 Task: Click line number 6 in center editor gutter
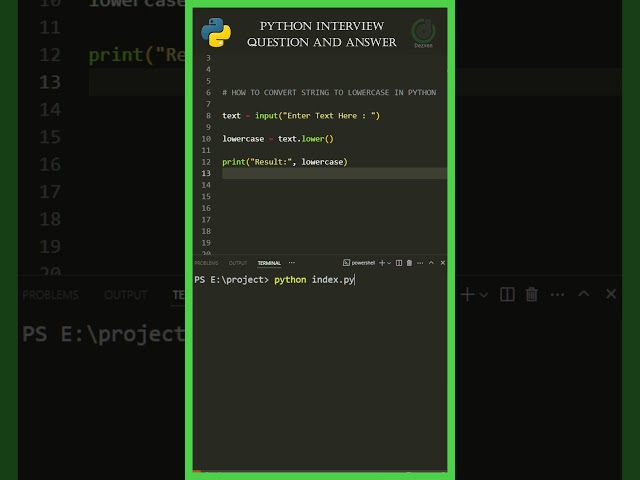[208, 93]
